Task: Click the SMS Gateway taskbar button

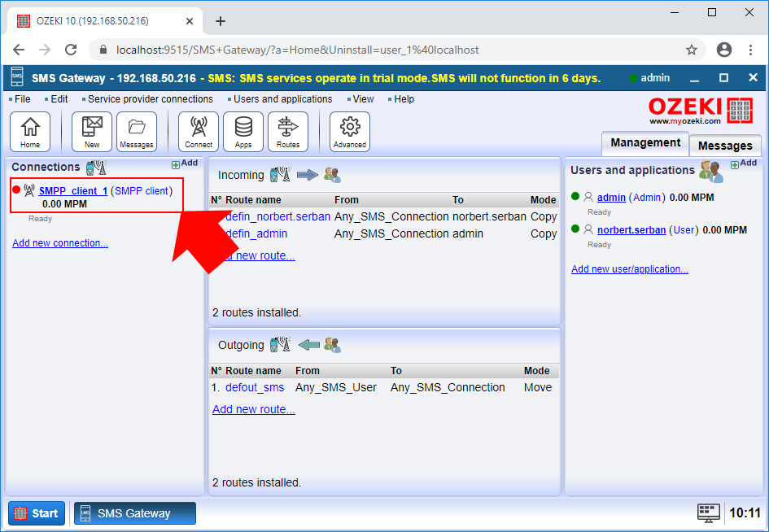Action: pos(135,512)
